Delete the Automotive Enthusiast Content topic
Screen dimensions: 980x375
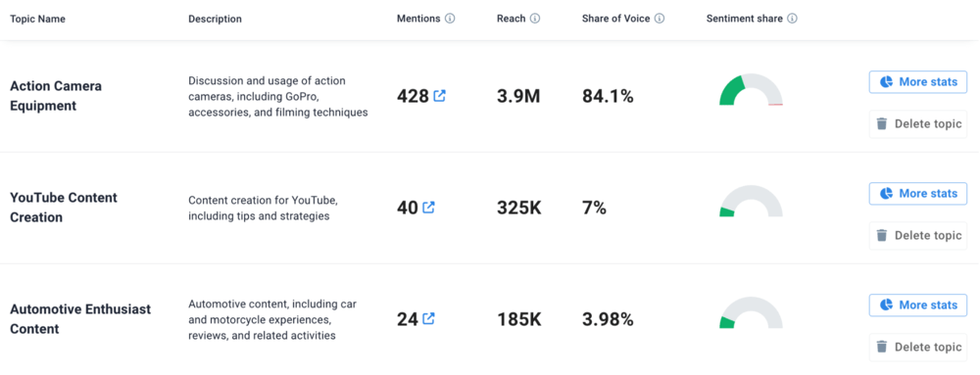click(x=918, y=347)
